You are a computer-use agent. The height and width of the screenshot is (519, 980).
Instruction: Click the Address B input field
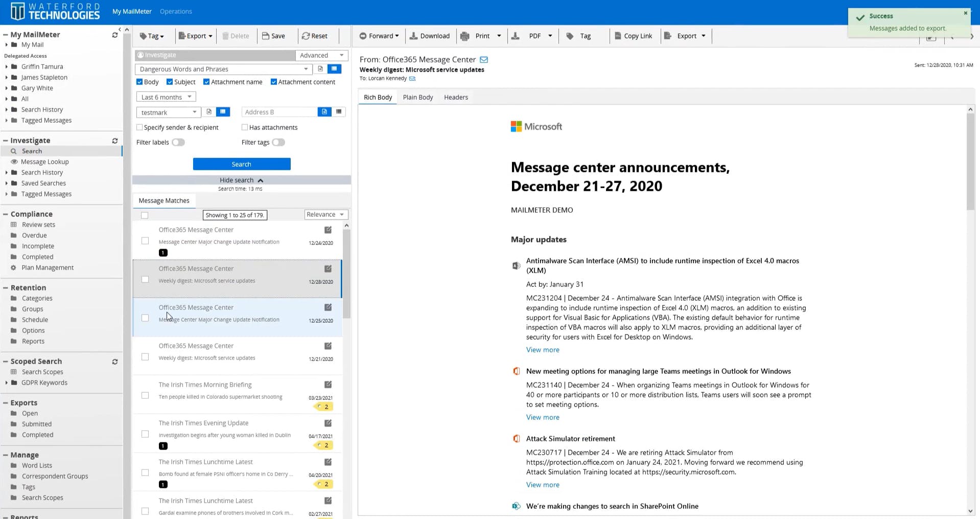[279, 112]
